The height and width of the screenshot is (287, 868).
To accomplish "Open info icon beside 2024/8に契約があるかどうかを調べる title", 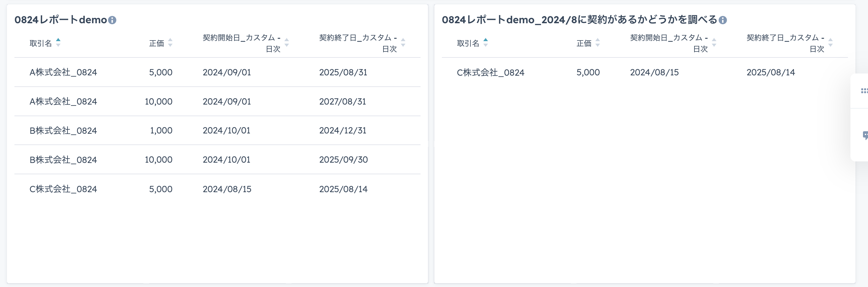I will [x=723, y=20].
